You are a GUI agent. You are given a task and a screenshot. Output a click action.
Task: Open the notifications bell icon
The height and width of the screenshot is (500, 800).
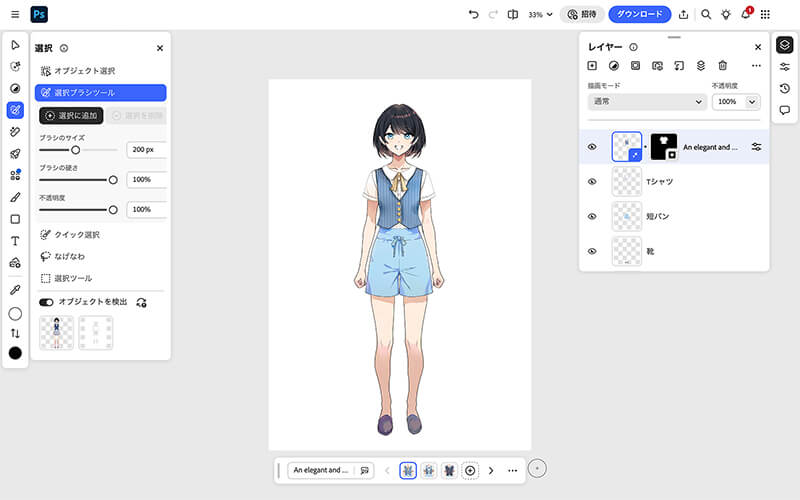point(745,15)
